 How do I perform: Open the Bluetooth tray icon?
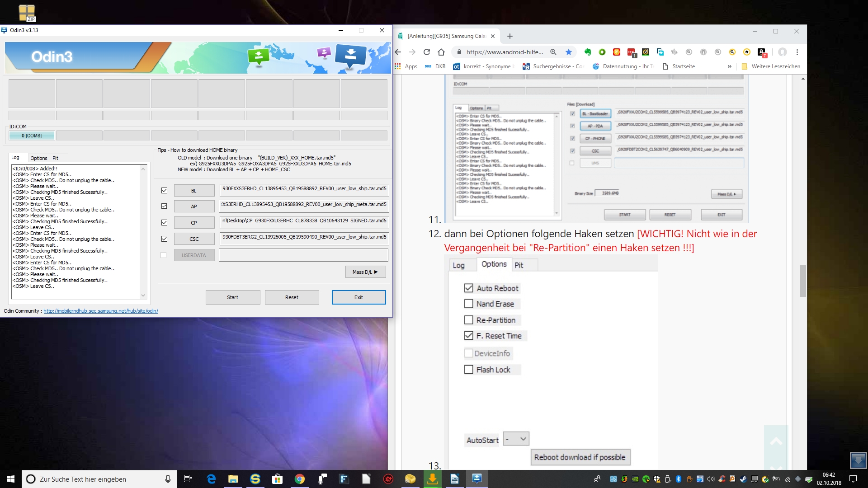coord(679,479)
